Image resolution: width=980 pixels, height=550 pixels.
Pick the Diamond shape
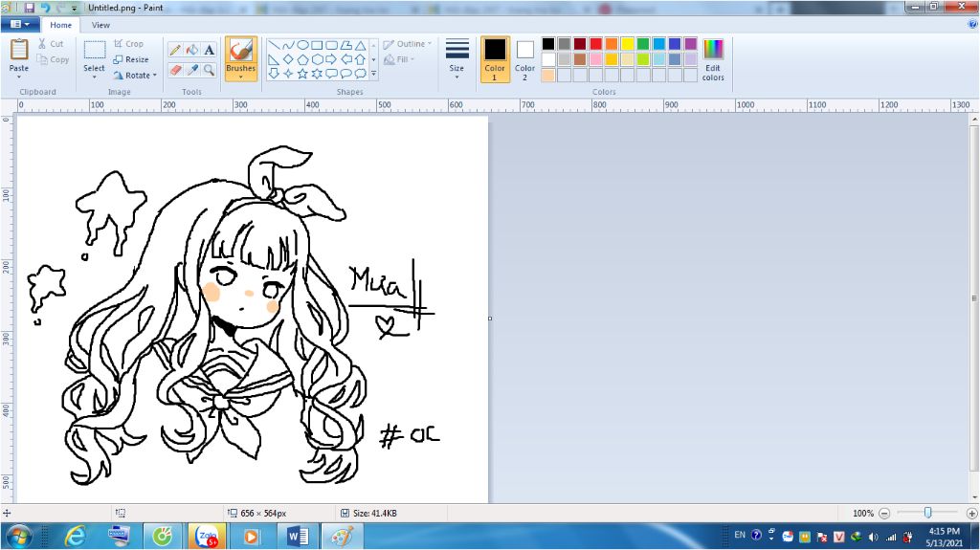tap(288, 59)
